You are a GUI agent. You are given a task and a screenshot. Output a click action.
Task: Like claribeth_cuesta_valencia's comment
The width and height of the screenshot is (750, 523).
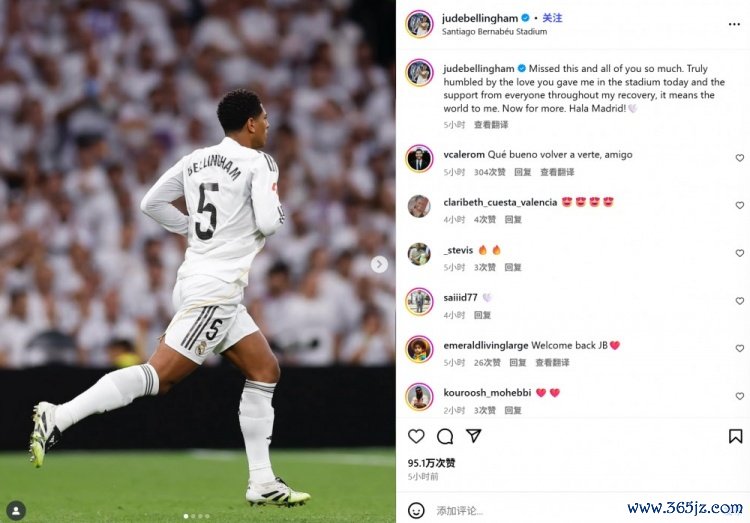[739, 205]
